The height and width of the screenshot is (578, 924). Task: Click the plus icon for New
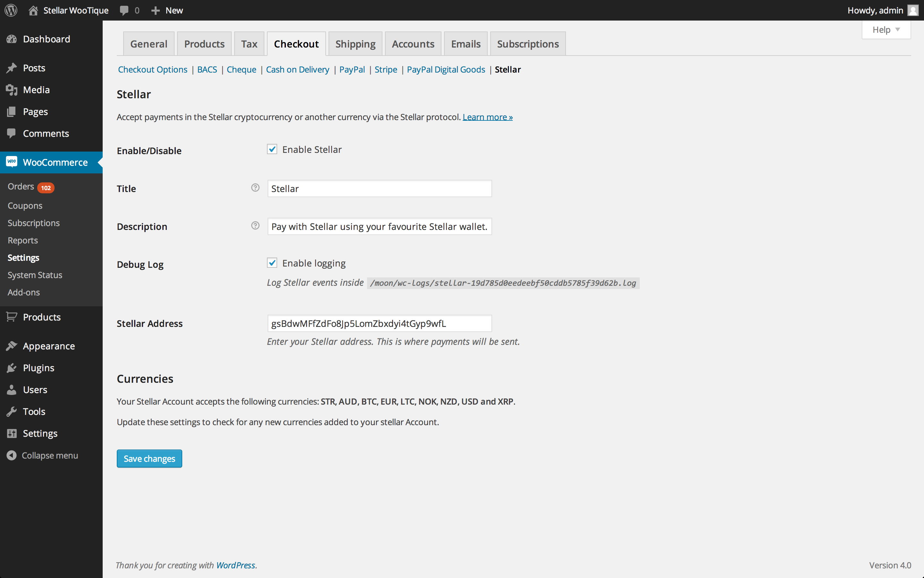click(x=155, y=10)
